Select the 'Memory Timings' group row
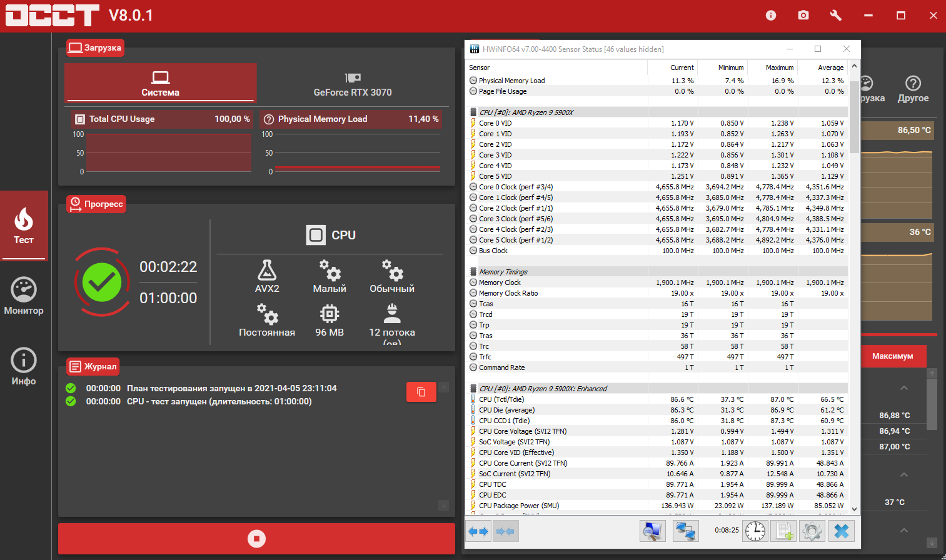Viewport: 946px width, 560px height. 657,272
